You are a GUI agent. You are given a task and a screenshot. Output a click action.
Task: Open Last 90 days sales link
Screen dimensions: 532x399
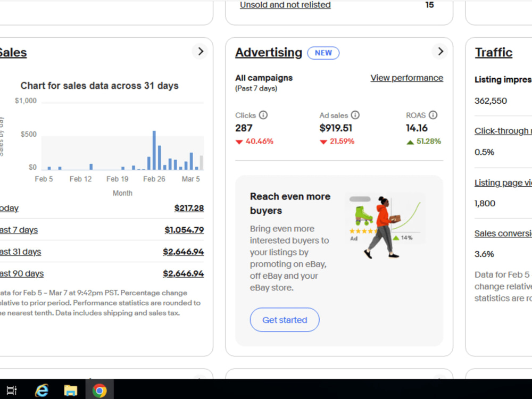pyautogui.click(x=22, y=273)
